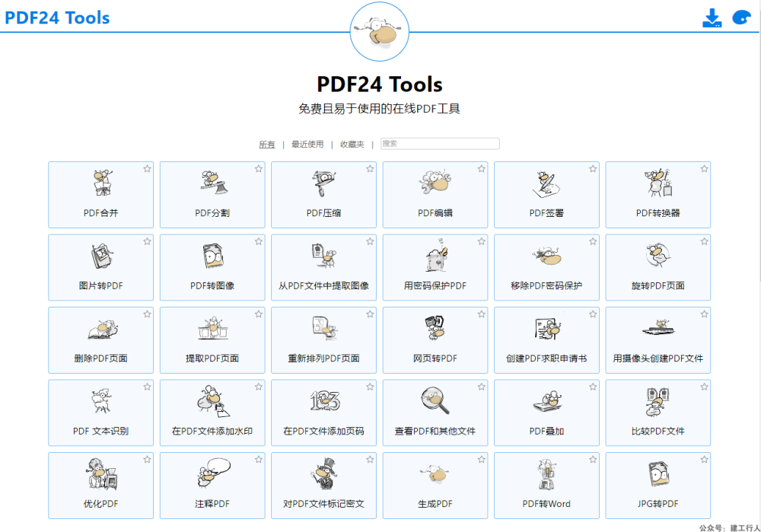Click the 搜索 search field

pos(440,144)
